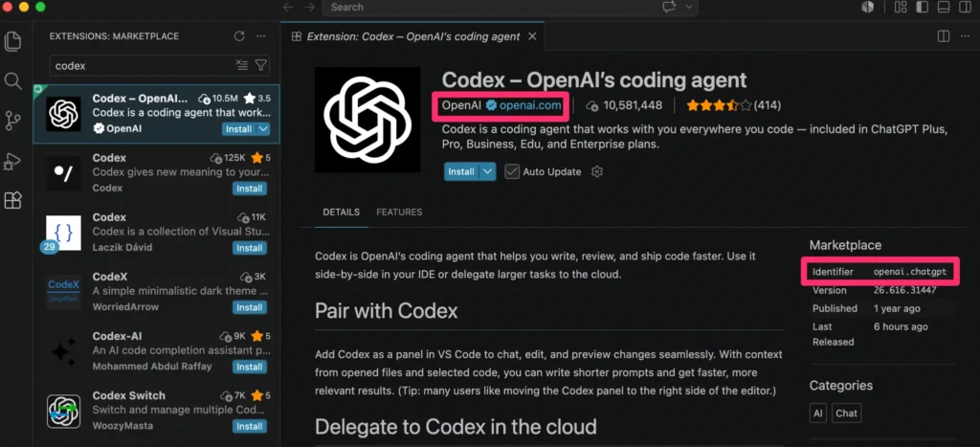Switch to the DETAILS tab
Screen dimensions: 980x447
(x=342, y=212)
